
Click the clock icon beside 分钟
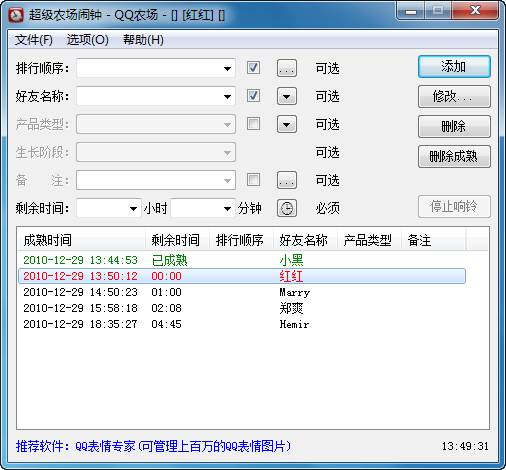tap(287, 208)
